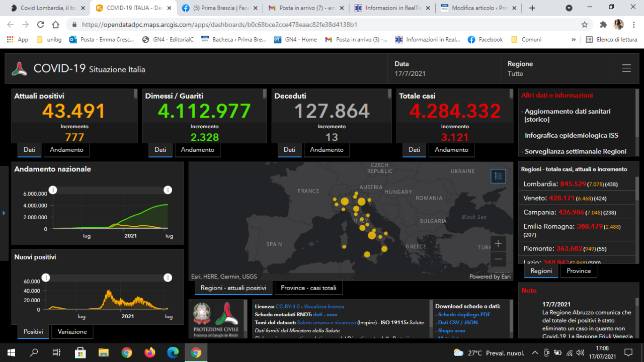Select the Variazione tab for Nuovi positivi

pos(72,332)
